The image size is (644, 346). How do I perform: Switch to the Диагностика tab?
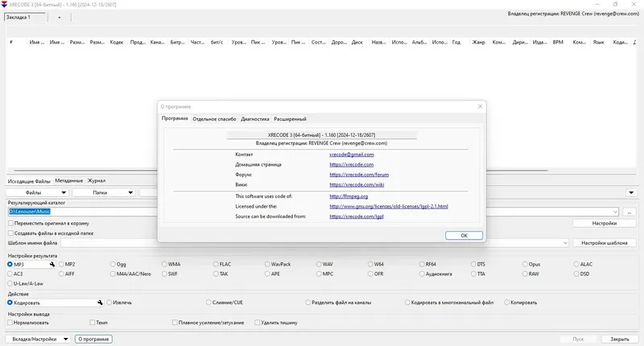point(255,118)
